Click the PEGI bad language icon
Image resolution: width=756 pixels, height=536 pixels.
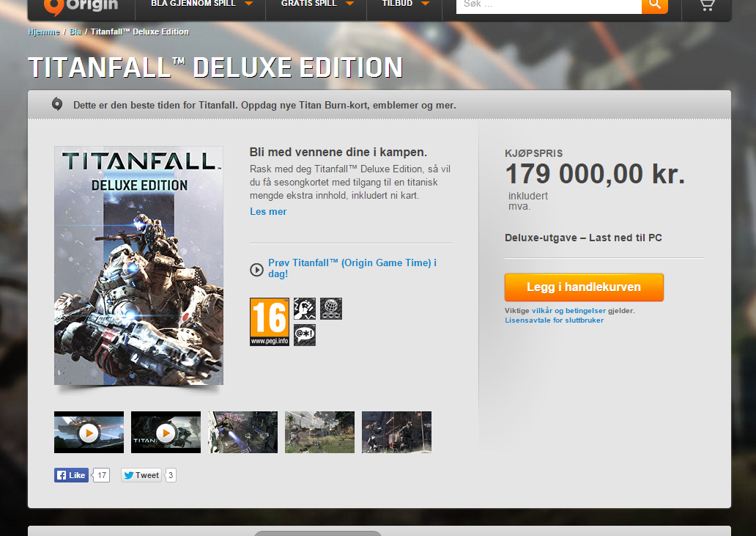(305, 335)
